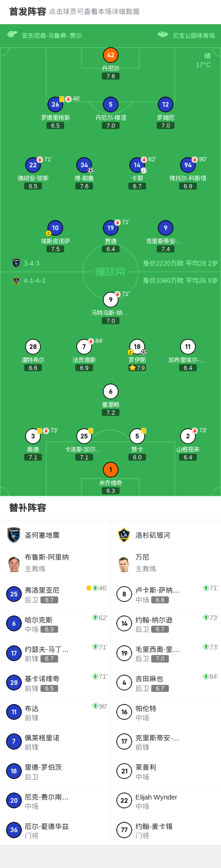The width and height of the screenshot is (221, 868).
Task: Tap goalkeeper 丹尼尔 number 42 icon
Action: coord(111,55)
